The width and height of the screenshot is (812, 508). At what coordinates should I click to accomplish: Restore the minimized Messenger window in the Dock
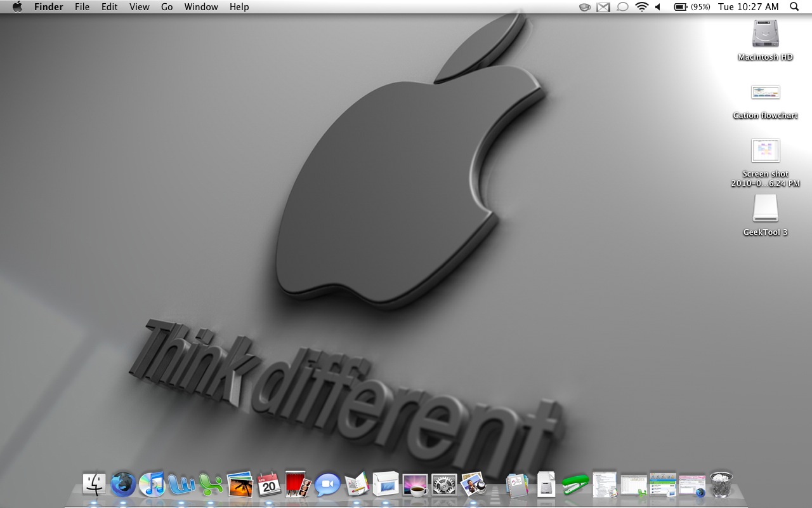click(x=634, y=485)
